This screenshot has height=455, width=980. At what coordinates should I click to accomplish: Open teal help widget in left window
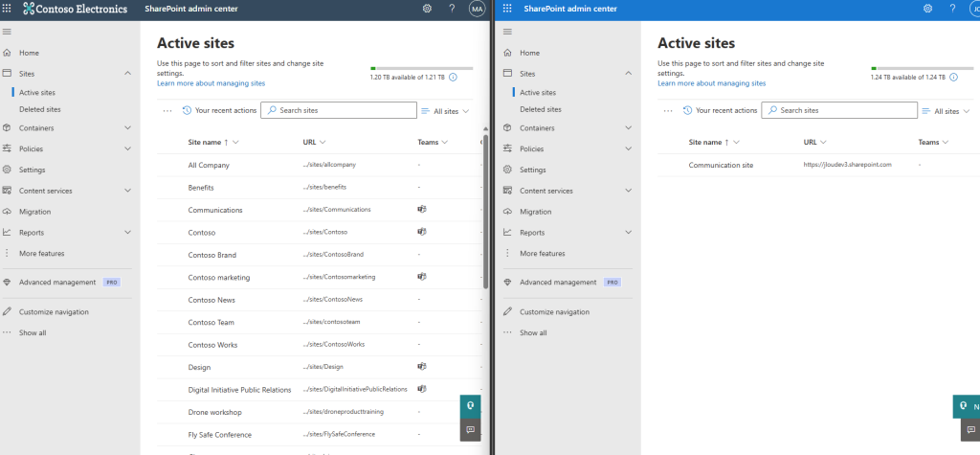(x=471, y=406)
